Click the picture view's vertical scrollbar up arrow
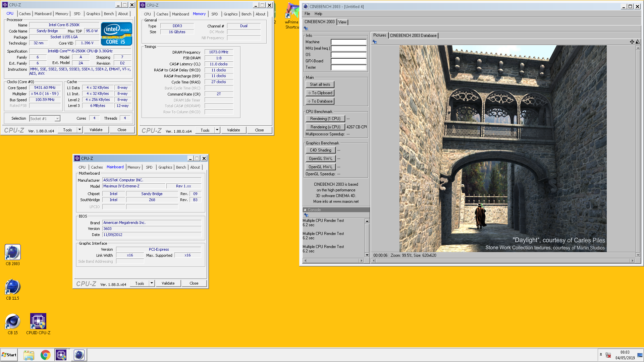Screen dimensions: 644x362 (x=638, y=48)
